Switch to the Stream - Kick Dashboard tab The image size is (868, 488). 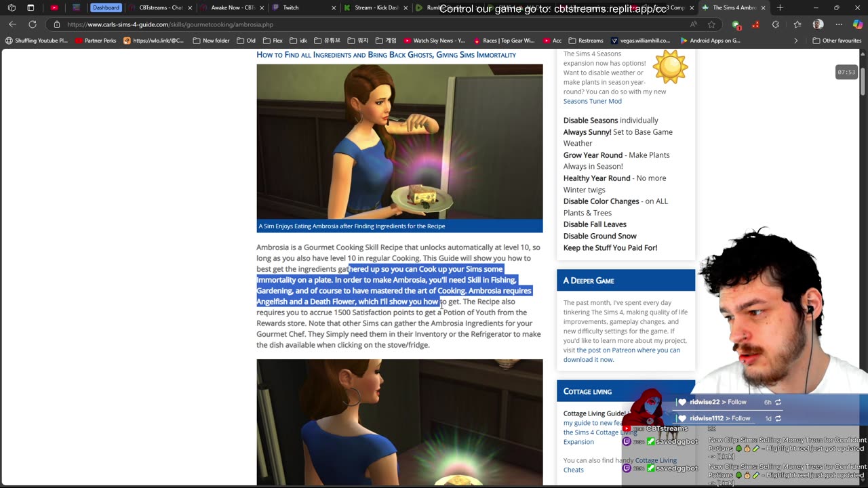pyautogui.click(x=376, y=7)
